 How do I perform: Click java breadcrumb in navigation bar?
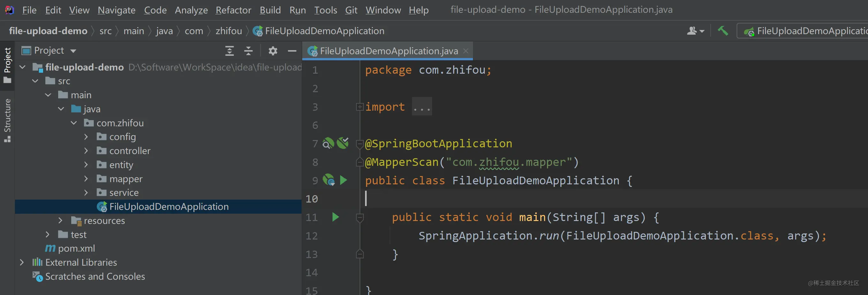tap(164, 31)
